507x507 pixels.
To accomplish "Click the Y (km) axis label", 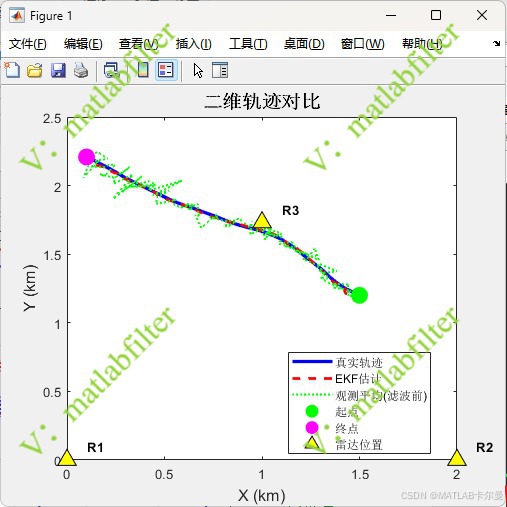I will [x=30, y=288].
